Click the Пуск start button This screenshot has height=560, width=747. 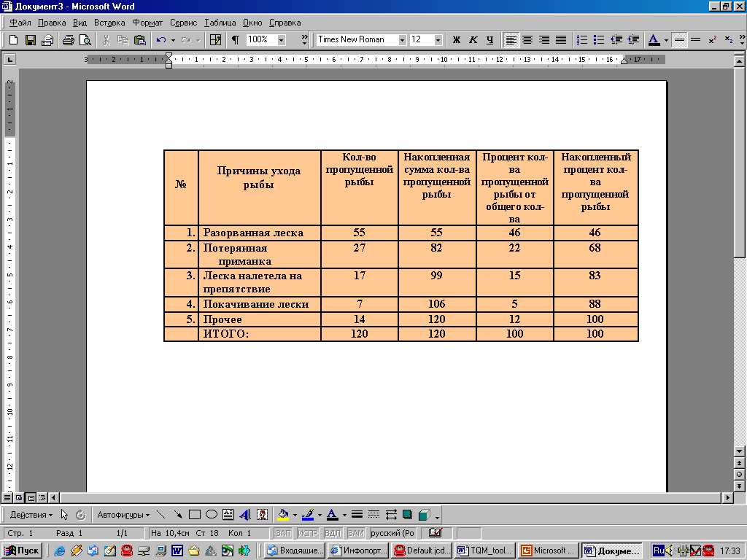pos(23,551)
